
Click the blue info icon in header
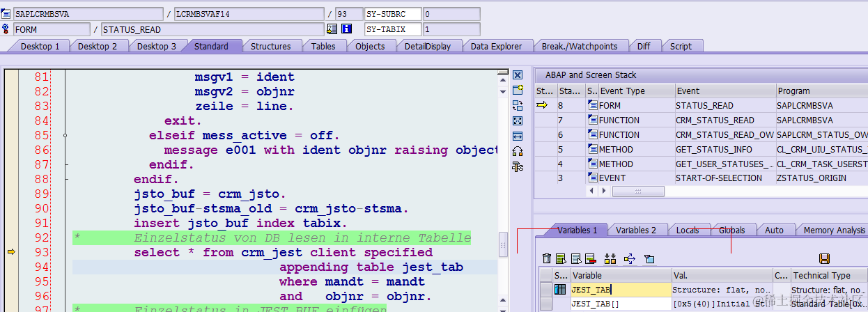pos(347,29)
